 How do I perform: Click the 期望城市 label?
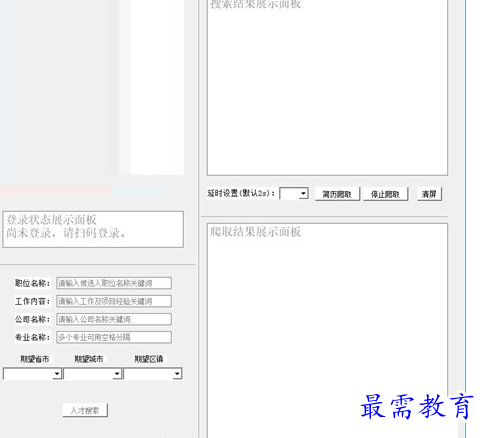click(x=89, y=359)
